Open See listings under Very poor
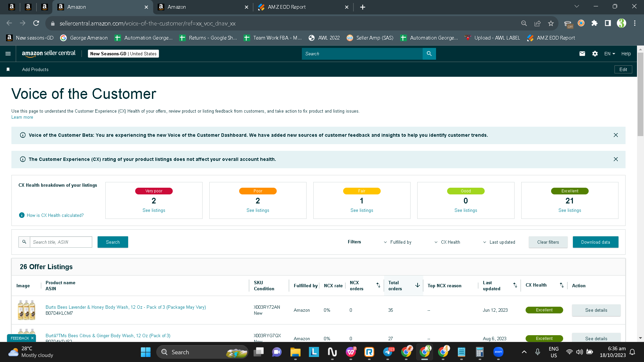644x362 pixels. point(154,210)
